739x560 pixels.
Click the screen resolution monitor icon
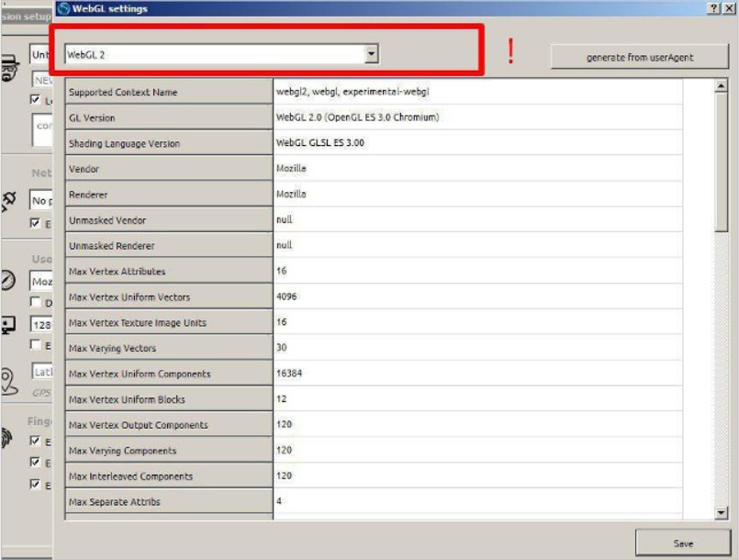[x=9, y=324]
